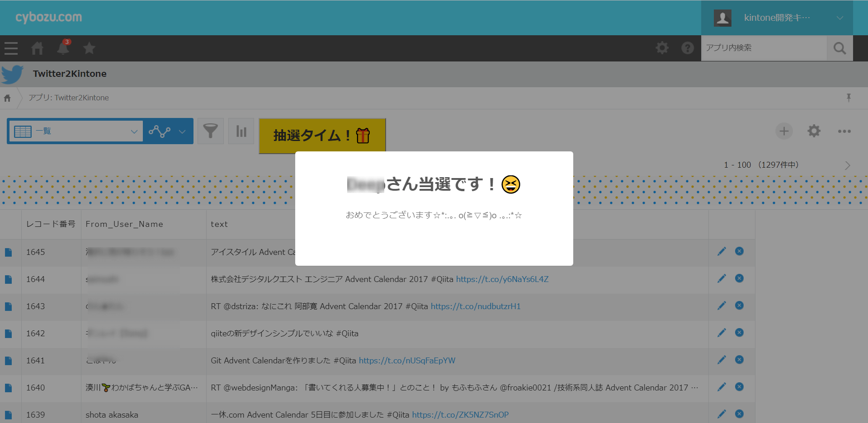Open record 1642 detail icon
Screen dimensions: 868x423
coord(8,334)
